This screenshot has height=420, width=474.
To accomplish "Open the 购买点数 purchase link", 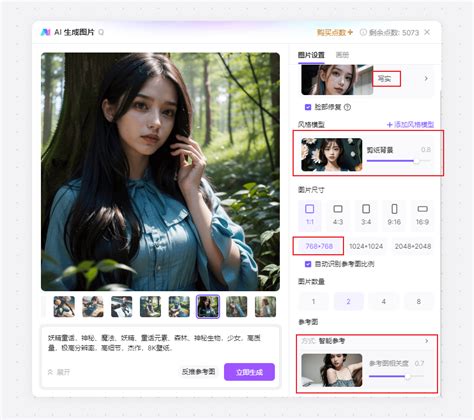I will click(334, 32).
